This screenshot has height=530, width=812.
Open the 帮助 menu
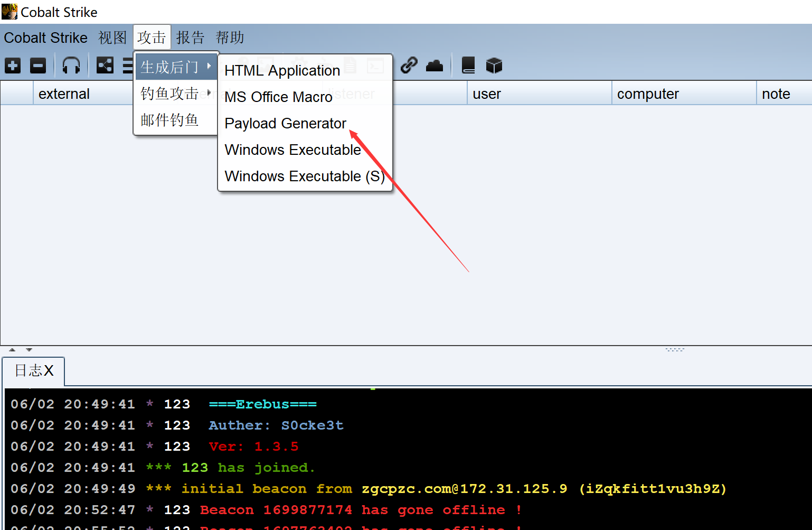pyautogui.click(x=230, y=38)
